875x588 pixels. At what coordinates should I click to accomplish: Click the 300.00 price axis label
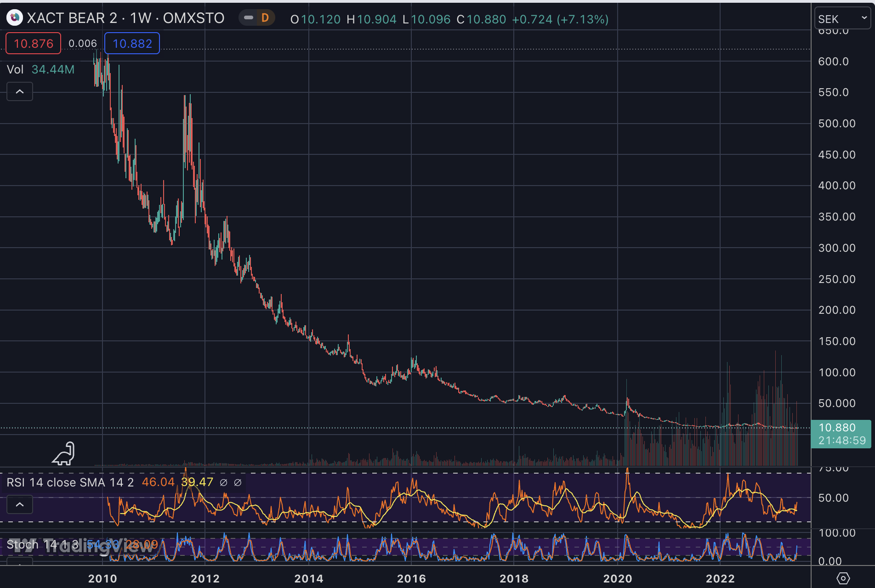pyautogui.click(x=837, y=248)
